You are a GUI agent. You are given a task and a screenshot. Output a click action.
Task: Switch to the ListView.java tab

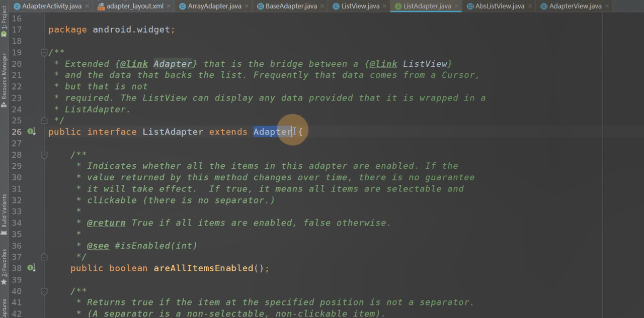point(360,6)
